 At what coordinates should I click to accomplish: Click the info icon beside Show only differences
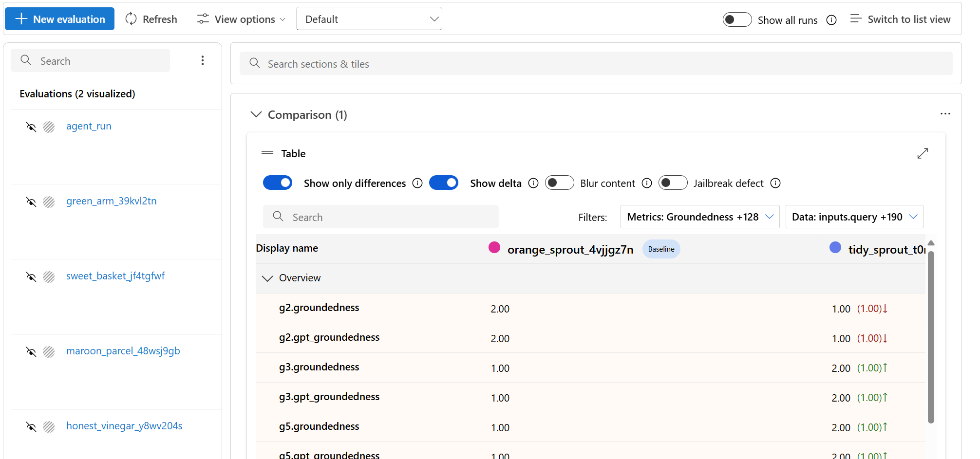[417, 183]
